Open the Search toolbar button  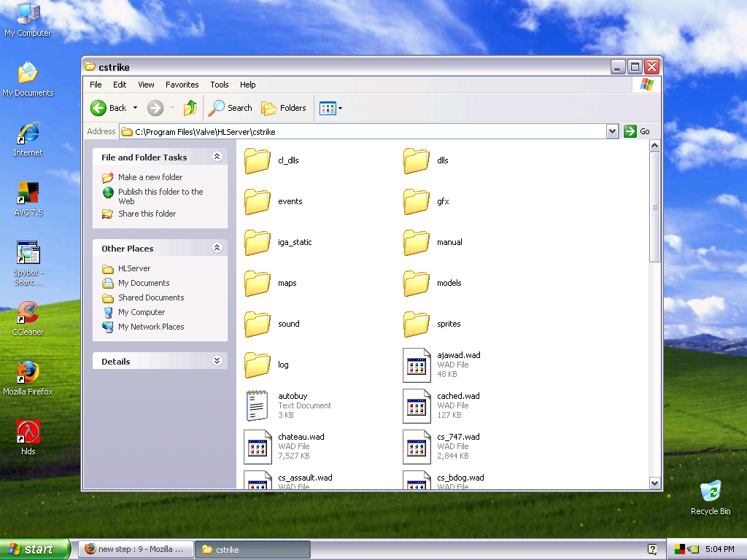coord(231,108)
